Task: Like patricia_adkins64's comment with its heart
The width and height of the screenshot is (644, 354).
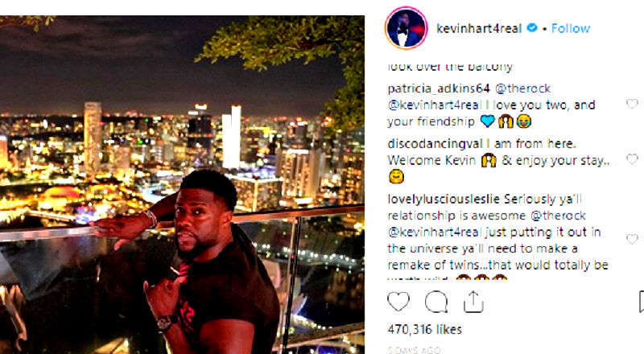Action: [632, 104]
